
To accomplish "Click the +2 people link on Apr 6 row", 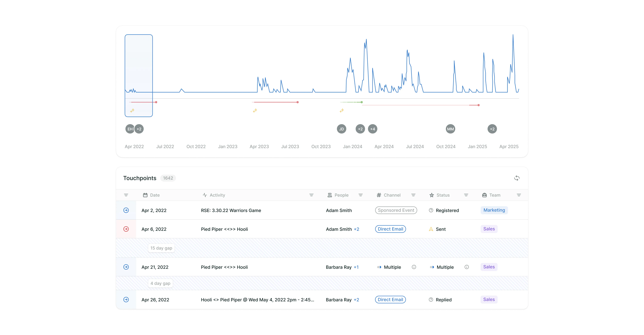I will click(x=356, y=229).
